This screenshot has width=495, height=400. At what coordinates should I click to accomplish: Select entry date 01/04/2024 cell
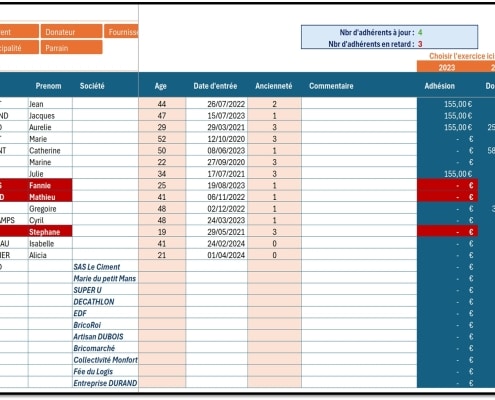pos(217,255)
